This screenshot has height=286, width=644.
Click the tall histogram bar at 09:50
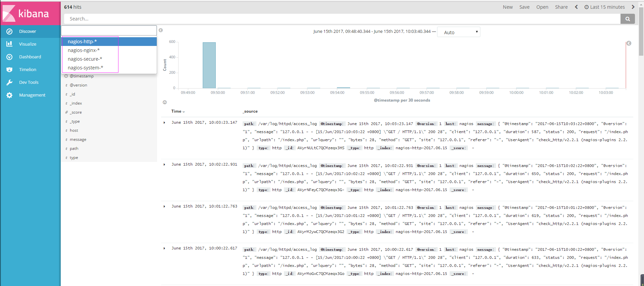tap(209, 65)
